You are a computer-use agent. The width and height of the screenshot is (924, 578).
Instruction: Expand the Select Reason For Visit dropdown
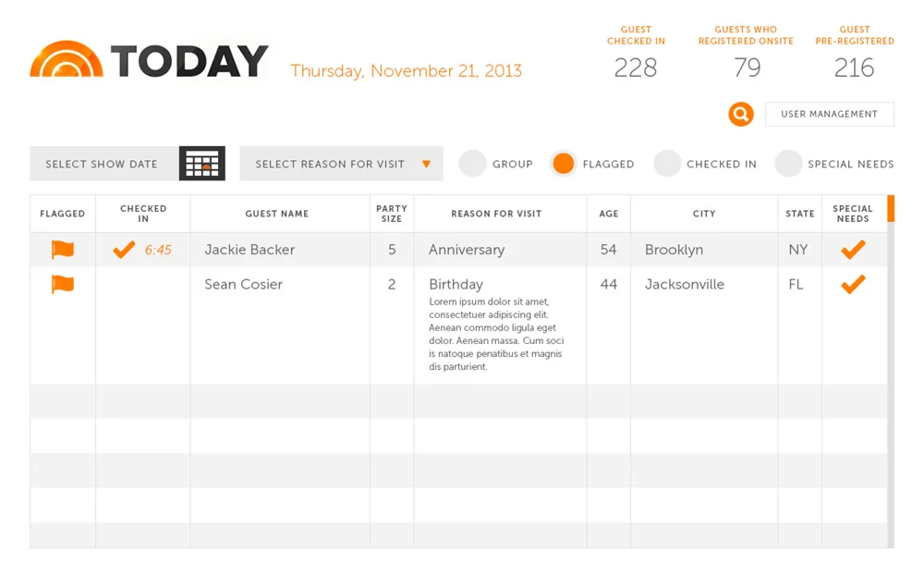coord(341,164)
